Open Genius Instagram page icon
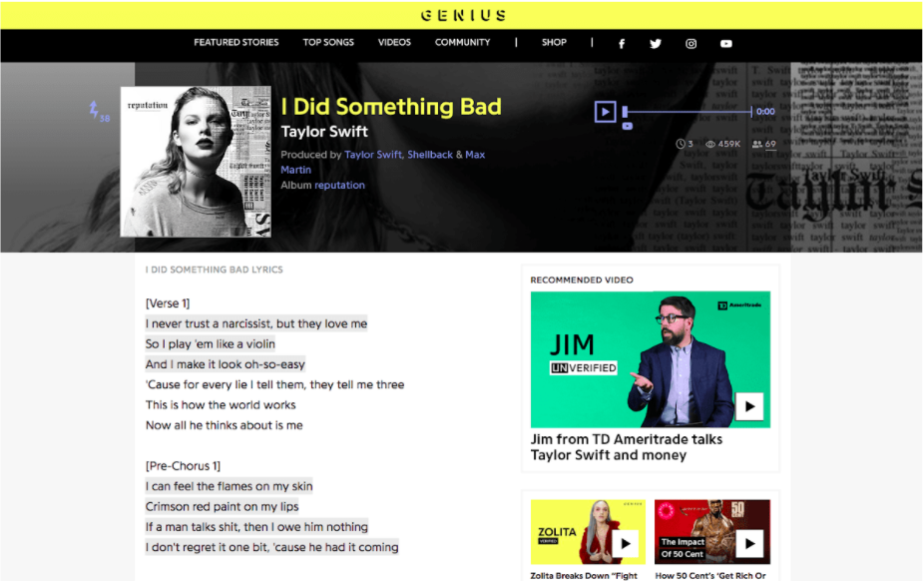Image resolution: width=924 pixels, height=582 pixels. pyautogui.click(x=691, y=44)
